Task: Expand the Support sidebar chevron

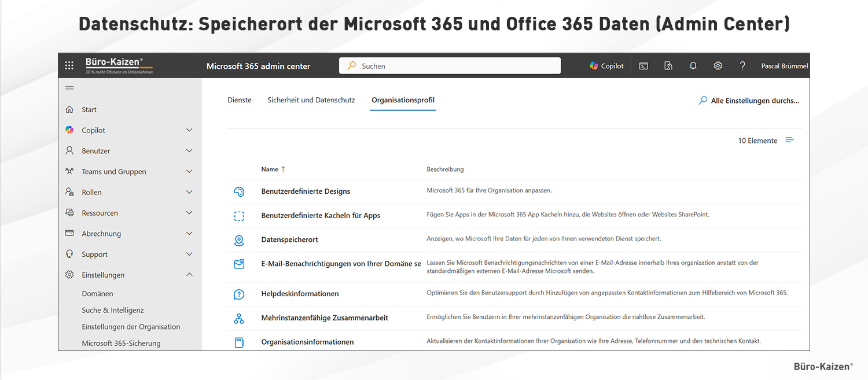Action: coord(189,254)
